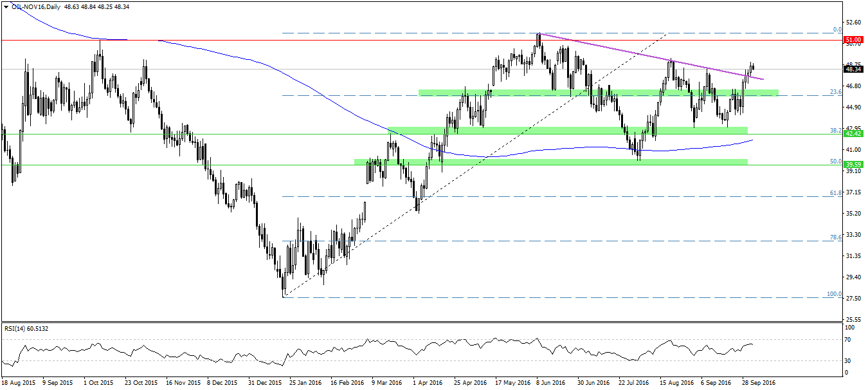Select the green 42.42 price label
Image resolution: width=868 pixels, height=390 pixels.
click(x=854, y=134)
